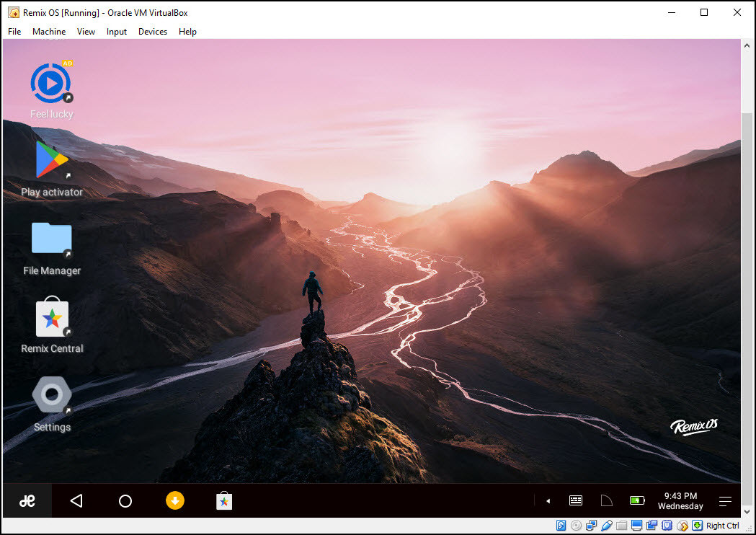Launch the Remix Central desktop shortcut
This screenshot has width=756, height=535.
[x=52, y=326]
